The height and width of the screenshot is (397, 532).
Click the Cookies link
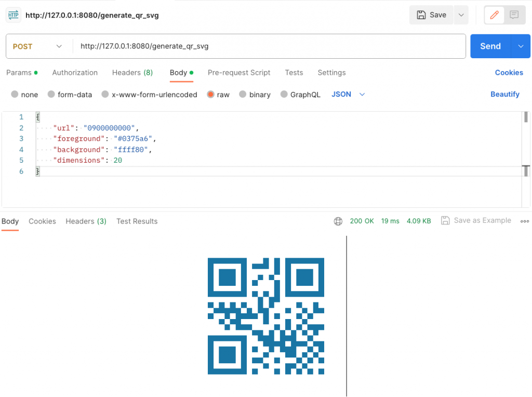point(509,73)
